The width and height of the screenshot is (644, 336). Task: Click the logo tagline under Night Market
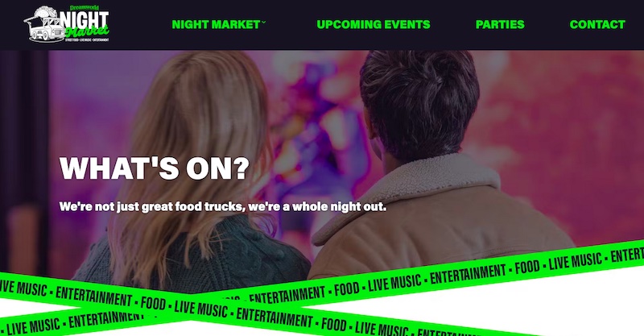coord(87,40)
